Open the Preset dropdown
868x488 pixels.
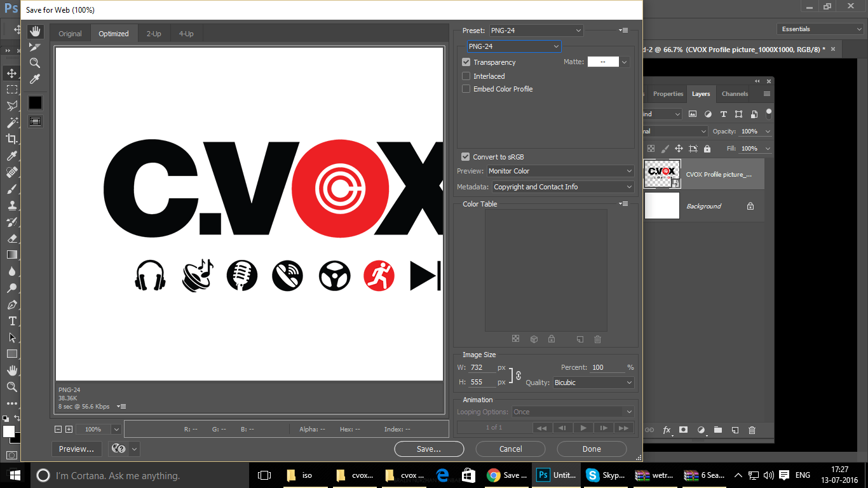(536, 30)
